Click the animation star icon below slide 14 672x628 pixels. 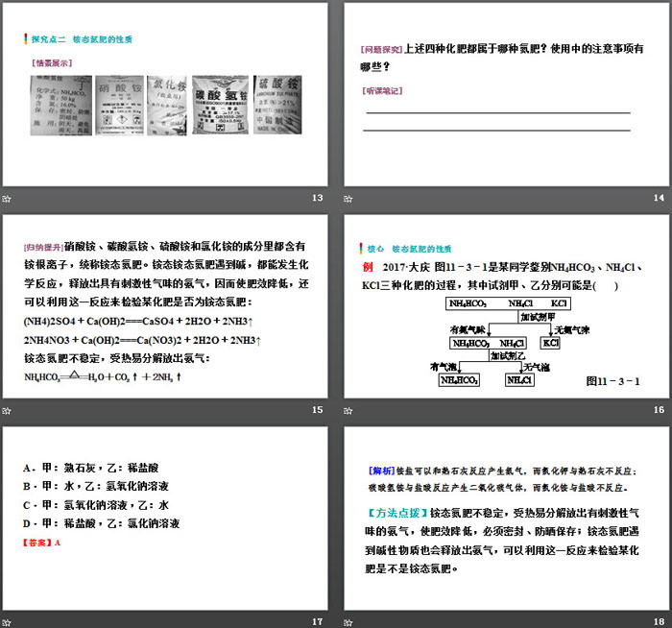coord(349,198)
